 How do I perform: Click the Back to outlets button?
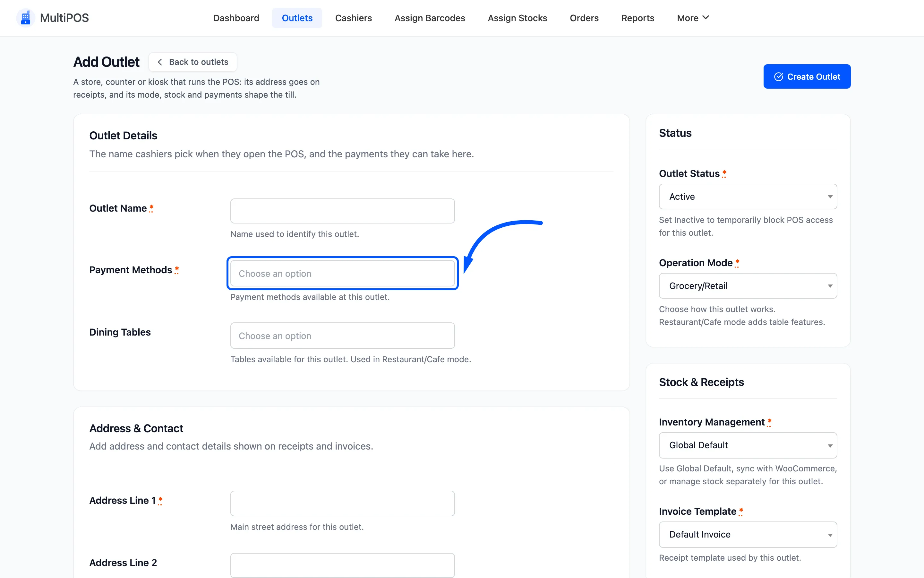[193, 62]
